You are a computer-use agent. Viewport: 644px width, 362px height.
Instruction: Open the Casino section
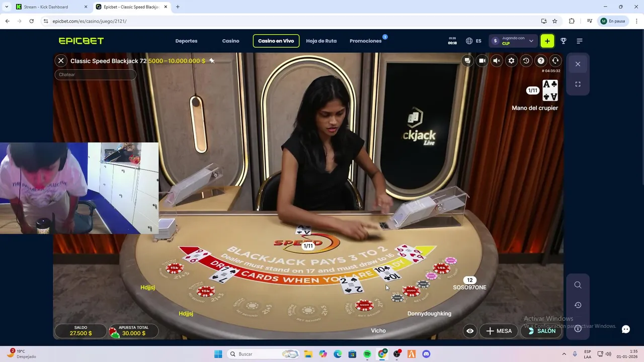click(230, 41)
